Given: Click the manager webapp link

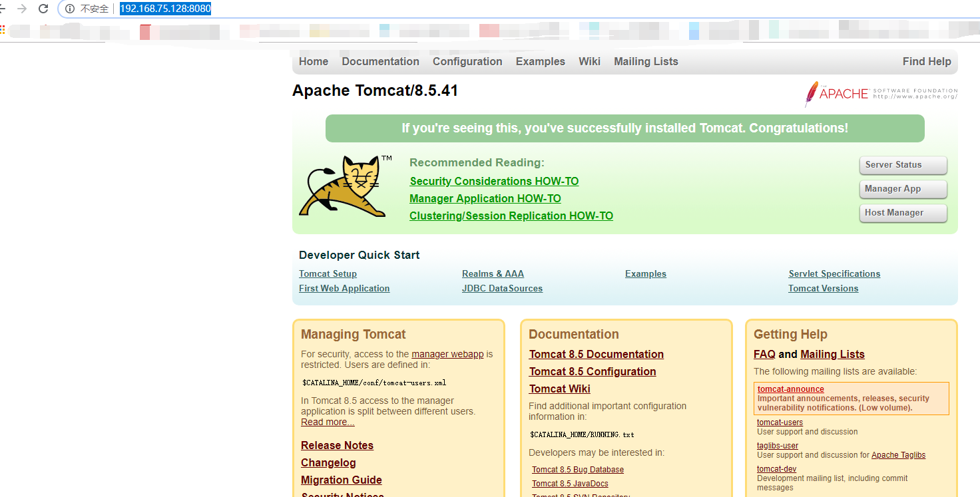Looking at the screenshot, I should tap(447, 354).
